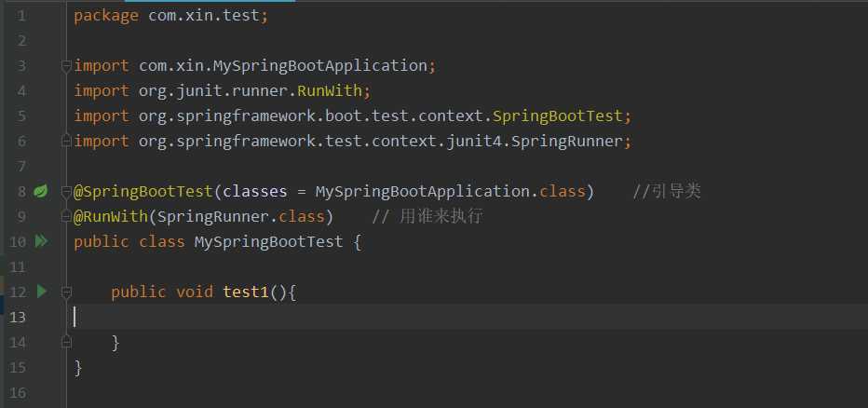
Task: Click the @SpringBootTest annotation
Action: click(143, 192)
